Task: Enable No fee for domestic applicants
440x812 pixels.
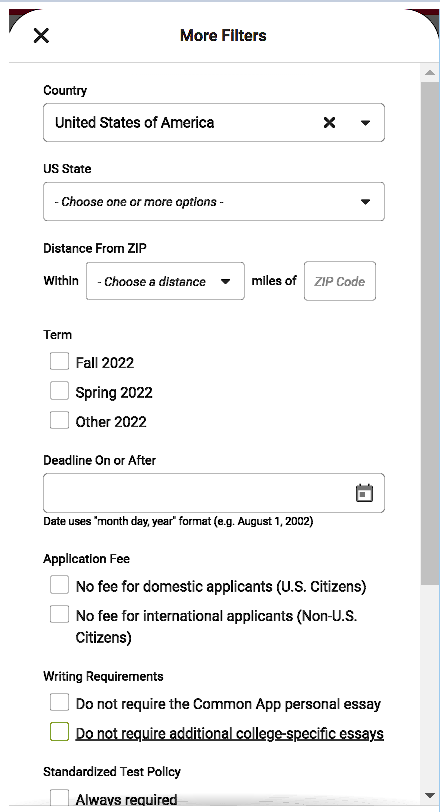Action: (60, 585)
